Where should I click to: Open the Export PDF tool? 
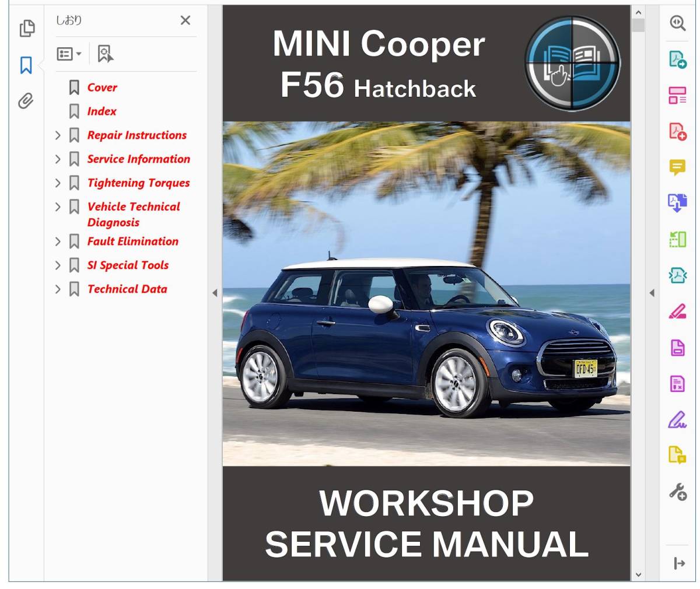tap(677, 59)
